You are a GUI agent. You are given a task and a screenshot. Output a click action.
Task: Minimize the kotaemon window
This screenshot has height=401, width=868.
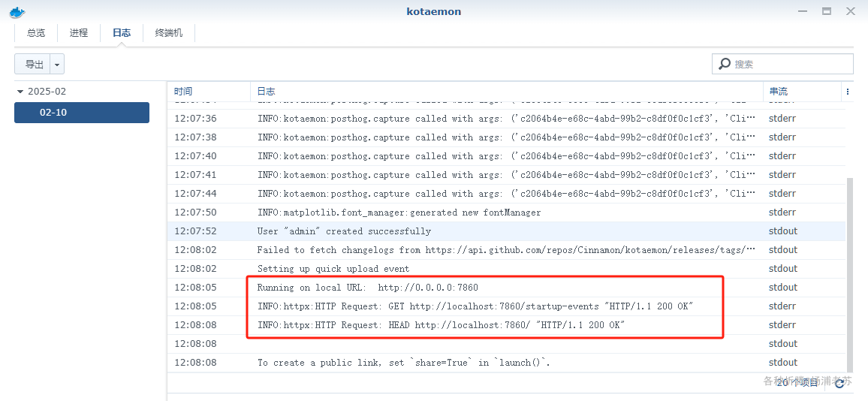(x=803, y=11)
